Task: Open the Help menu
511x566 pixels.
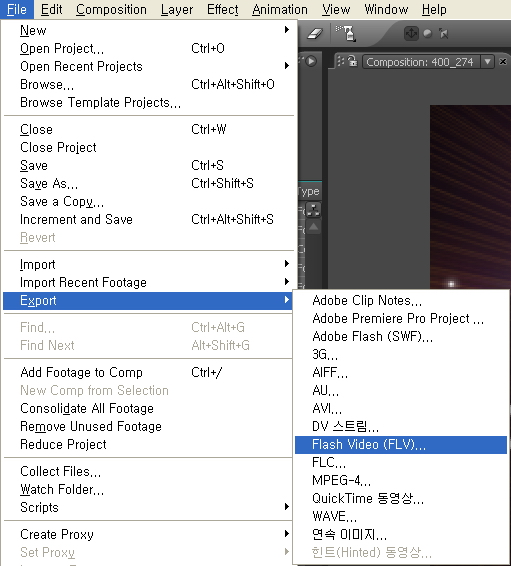Action: 434,9
